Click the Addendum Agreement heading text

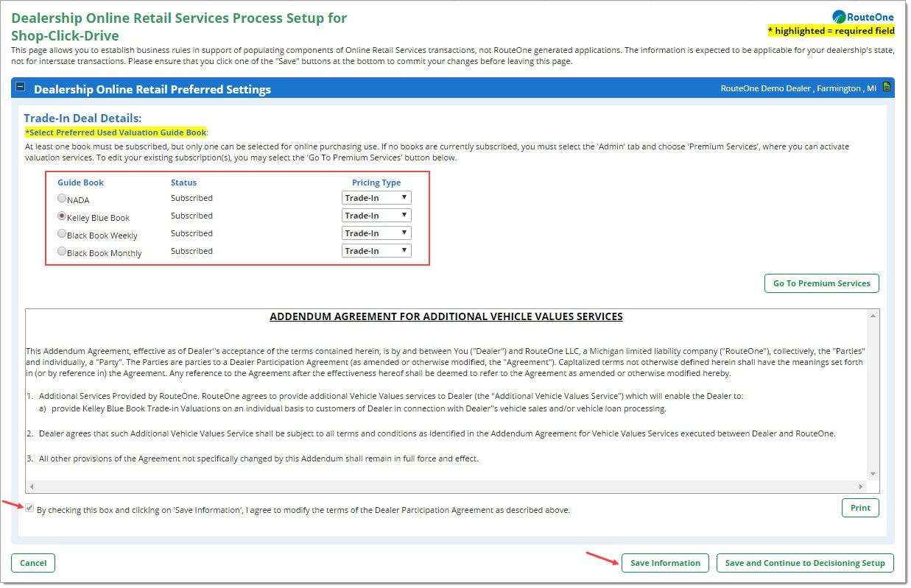(446, 316)
